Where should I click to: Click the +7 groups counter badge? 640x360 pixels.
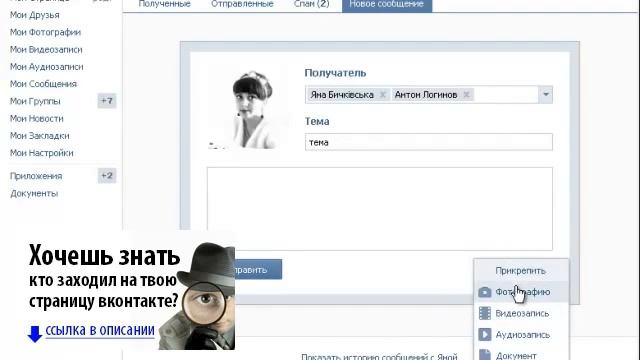[x=107, y=101]
